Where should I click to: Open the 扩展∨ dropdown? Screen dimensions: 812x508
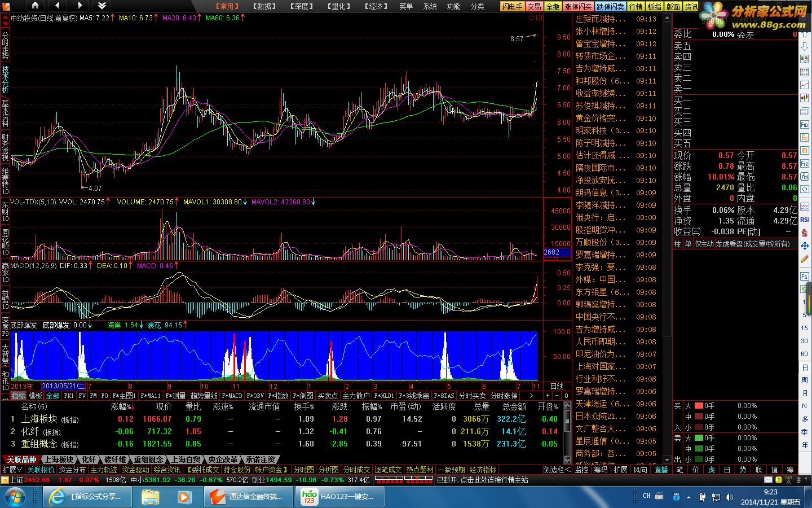12,470
